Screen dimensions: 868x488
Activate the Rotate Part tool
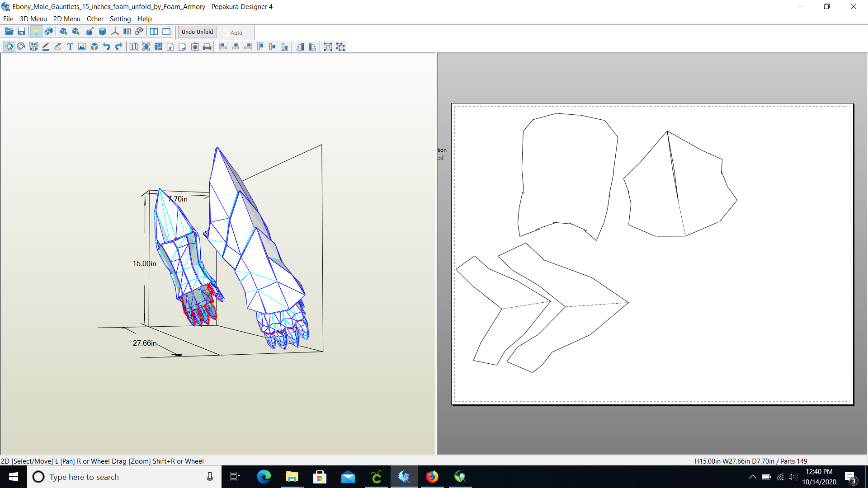(21, 46)
